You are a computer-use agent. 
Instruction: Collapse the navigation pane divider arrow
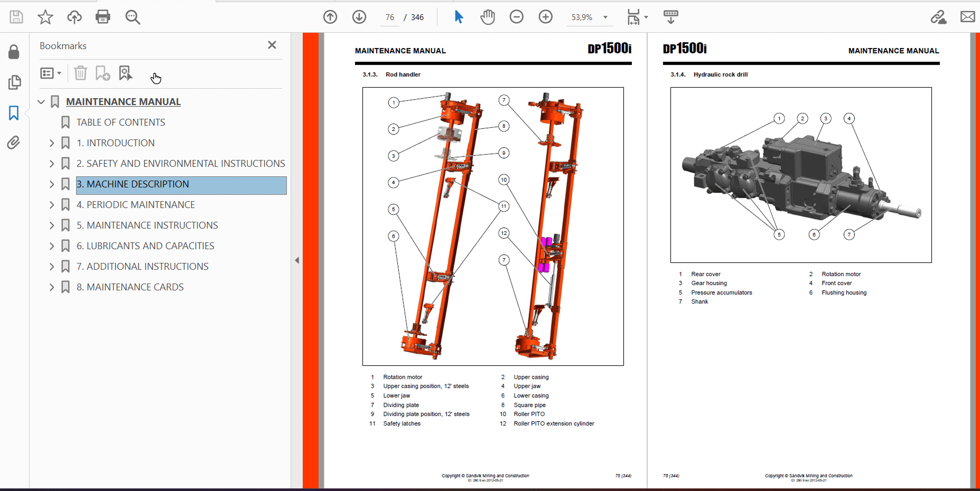(x=297, y=260)
